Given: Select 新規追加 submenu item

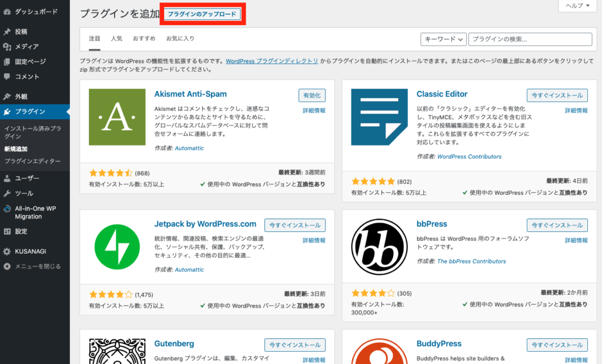Looking at the screenshot, I should pyautogui.click(x=16, y=149).
